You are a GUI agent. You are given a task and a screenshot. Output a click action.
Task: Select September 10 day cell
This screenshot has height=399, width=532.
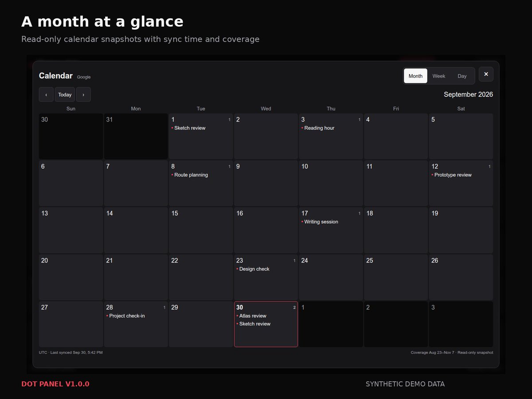tap(331, 183)
